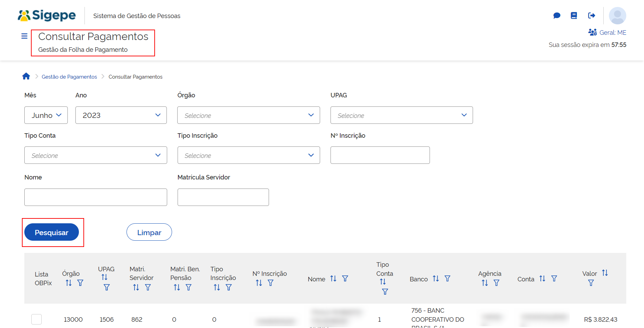Image resolution: width=644 pixels, height=328 pixels.
Task: Filter the Banco column
Action: [x=448, y=279]
